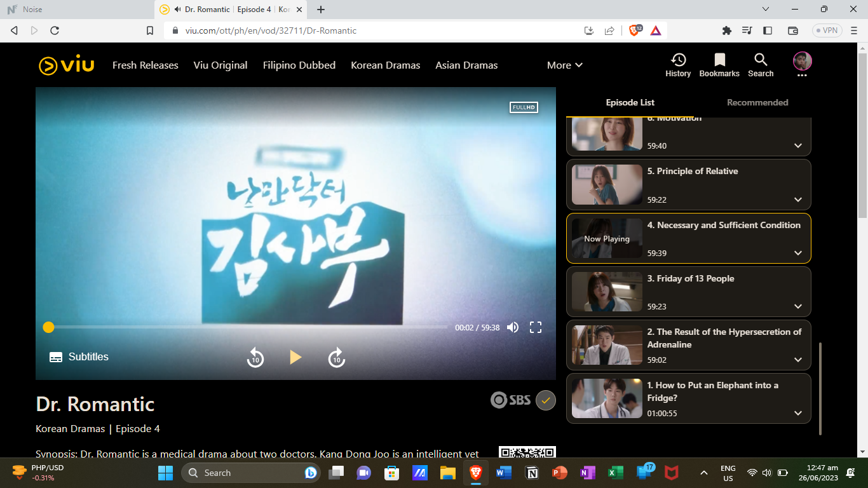This screenshot has width=868, height=488.
Task: Open the Brave main menu
Action: point(853,30)
